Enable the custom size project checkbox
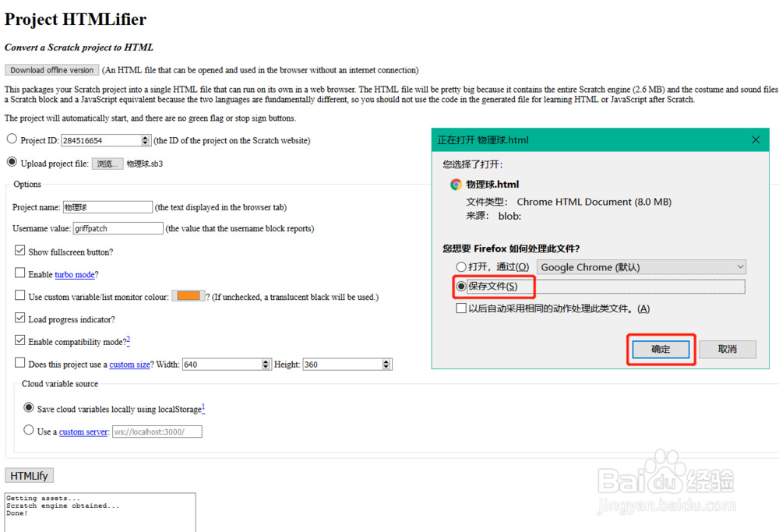779x532 pixels. pyautogui.click(x=20, y=363)
